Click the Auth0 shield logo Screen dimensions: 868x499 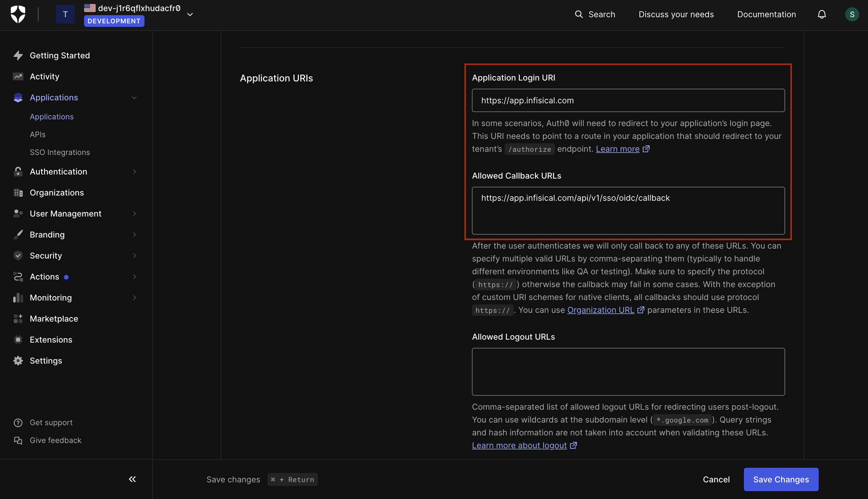pyautogui.click(x=18, y=14)
